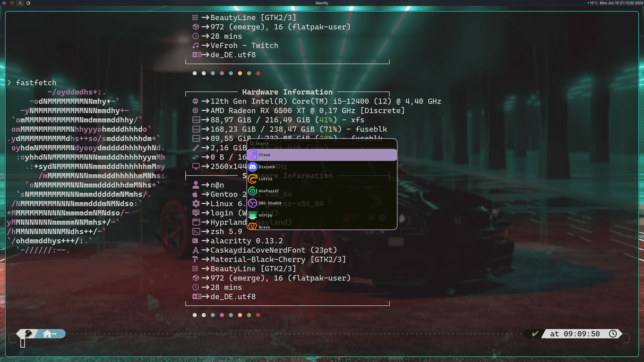
Task: Click the OS icon beside Gentoo
Action: (x=195, y=194)
